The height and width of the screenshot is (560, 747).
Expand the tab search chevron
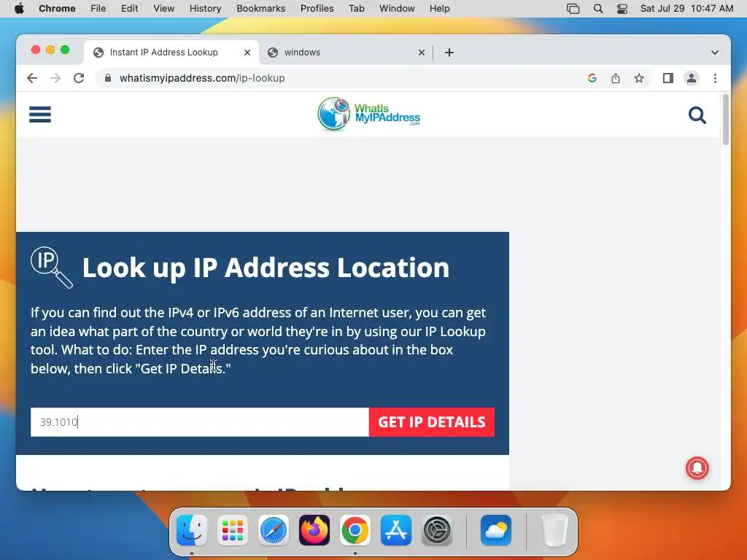coord(715,52)
